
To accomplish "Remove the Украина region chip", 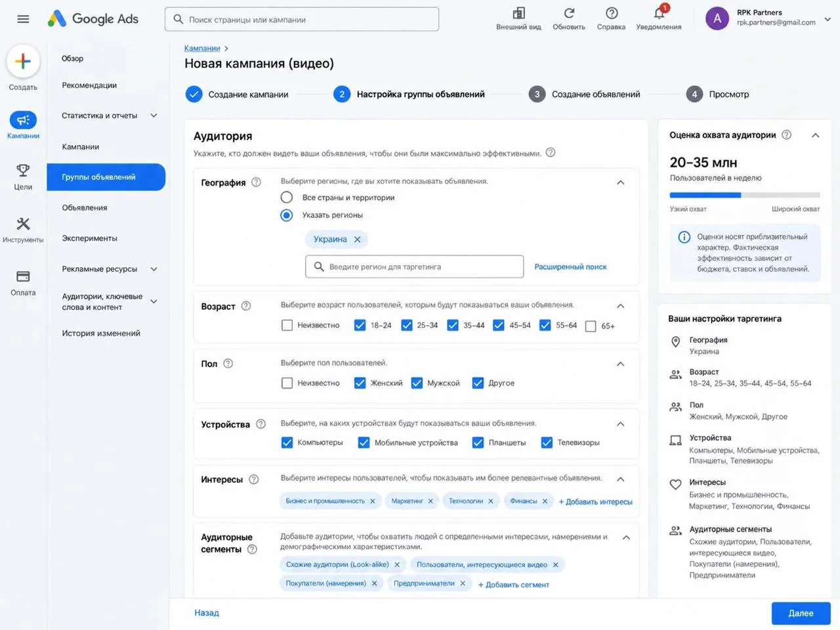I will pos(358,240).
